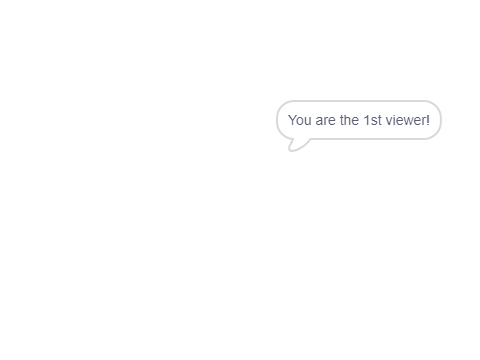Click the word 'are' in the tooltip
The width and height of the screenshot is (480, 360).
pos(325,120)
